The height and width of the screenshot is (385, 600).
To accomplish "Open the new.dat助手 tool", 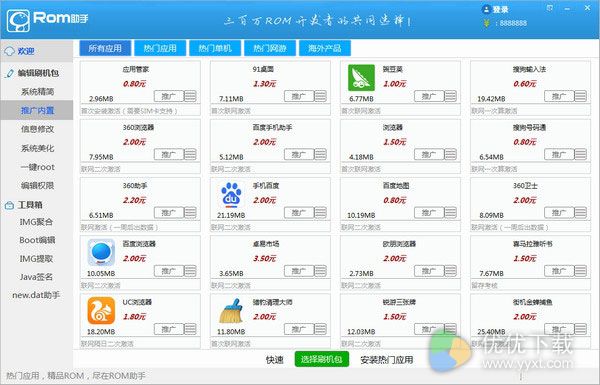I will [x=36, y=295].
